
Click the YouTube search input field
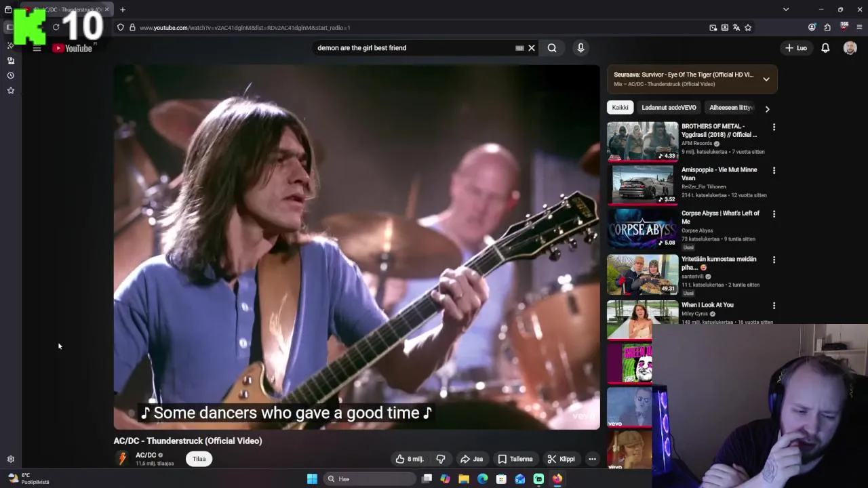414,48
